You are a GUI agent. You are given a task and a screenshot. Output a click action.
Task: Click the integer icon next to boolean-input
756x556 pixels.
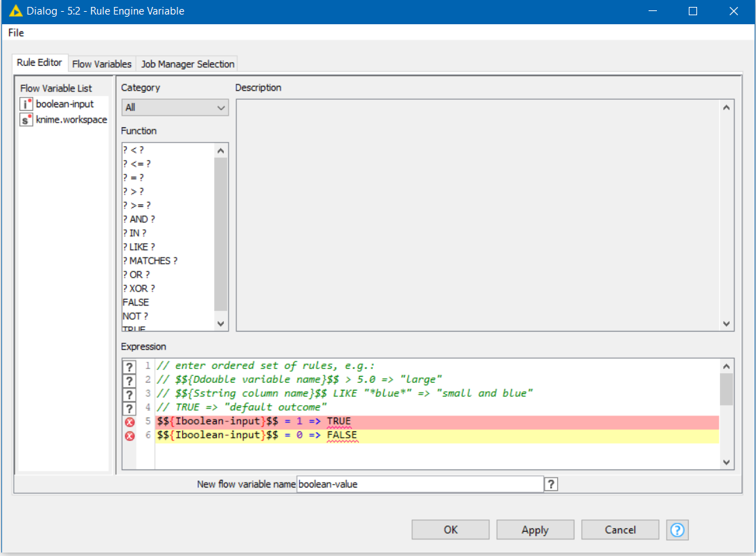[26, 105]
